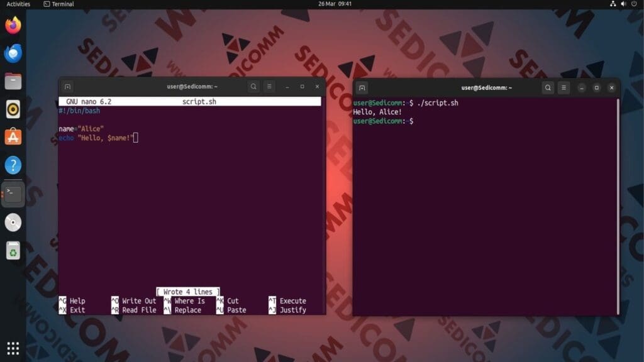This screenshot has width=644, height=362.
Task: Open the Files file manager from the dock
Action: [x=13, y=81]
